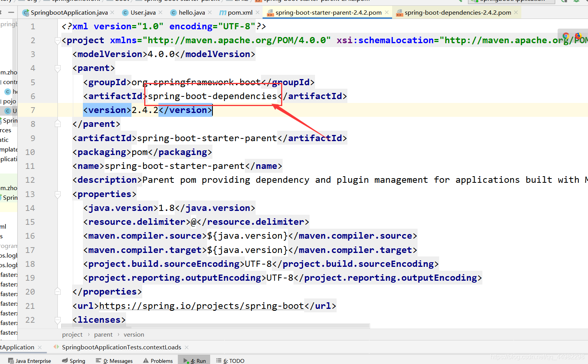Viewport: 588px width, 364px height.
Task: Open the User.java editor tab
Action: pyautogui.click(x=143, y=12)
